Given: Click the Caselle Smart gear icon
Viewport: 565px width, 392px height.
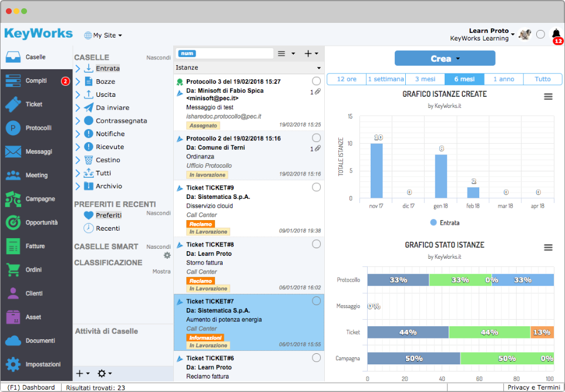Looking at the screenshot, I should pos(167,255).
